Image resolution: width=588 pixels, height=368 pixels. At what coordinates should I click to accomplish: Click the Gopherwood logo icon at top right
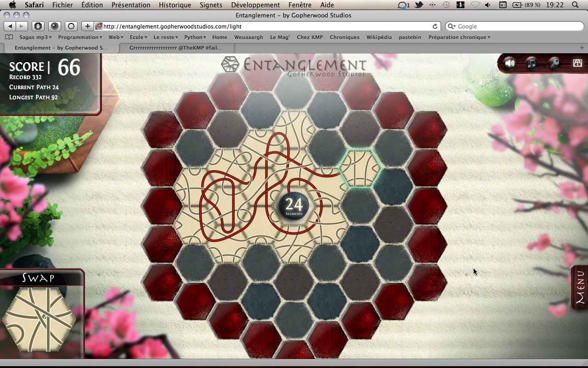[x=577, y=63]
